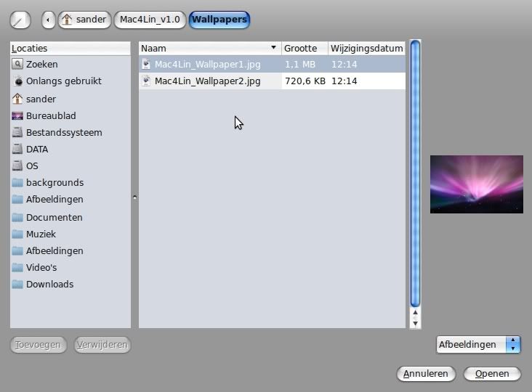The width and height of the screenshot is (532, 392).
Task: Click the aurora wallpaper preview thumbnail
Action: point(476,184)
